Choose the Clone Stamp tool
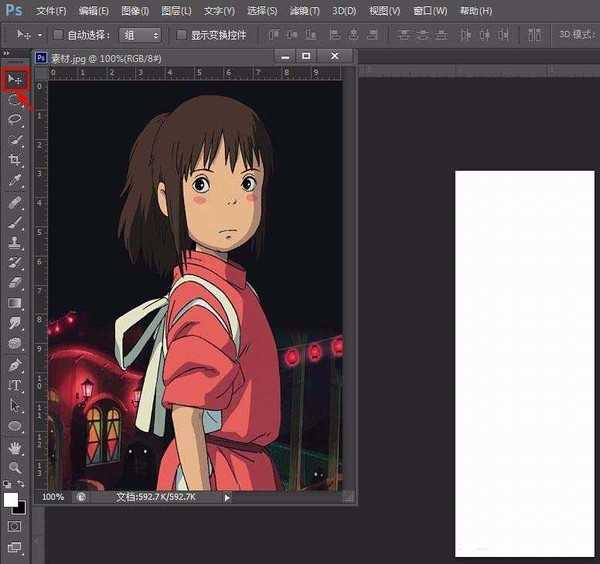 (x=15, y=242)
